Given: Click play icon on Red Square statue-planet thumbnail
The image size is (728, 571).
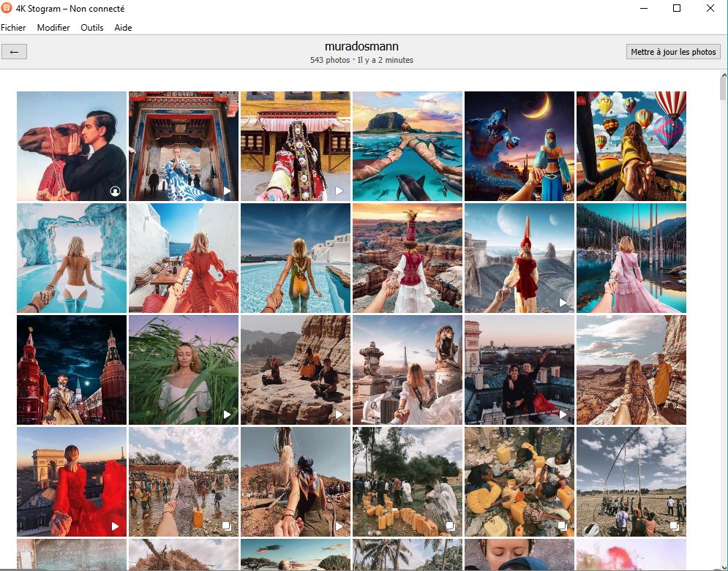Looking at the screenshot, I should [563, 303].
